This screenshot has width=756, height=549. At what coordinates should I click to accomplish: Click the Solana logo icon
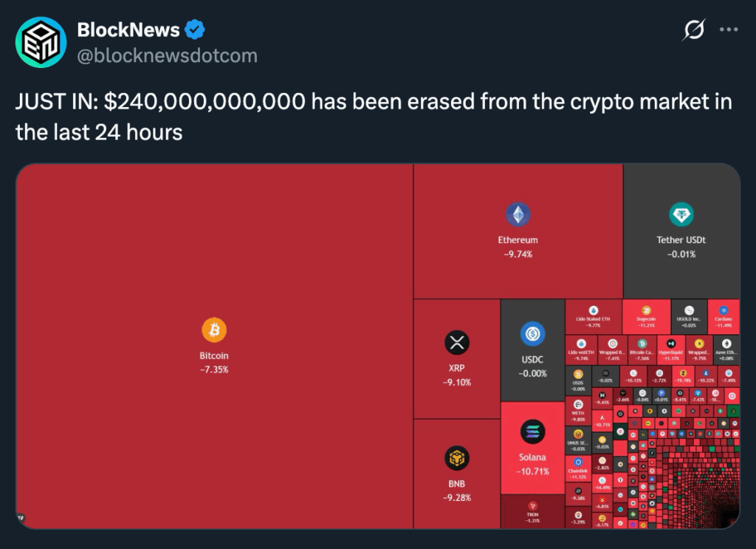pos(532,432)
